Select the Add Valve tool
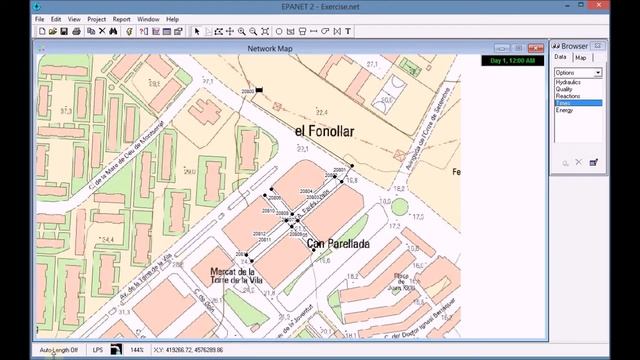 click(337, 31)
